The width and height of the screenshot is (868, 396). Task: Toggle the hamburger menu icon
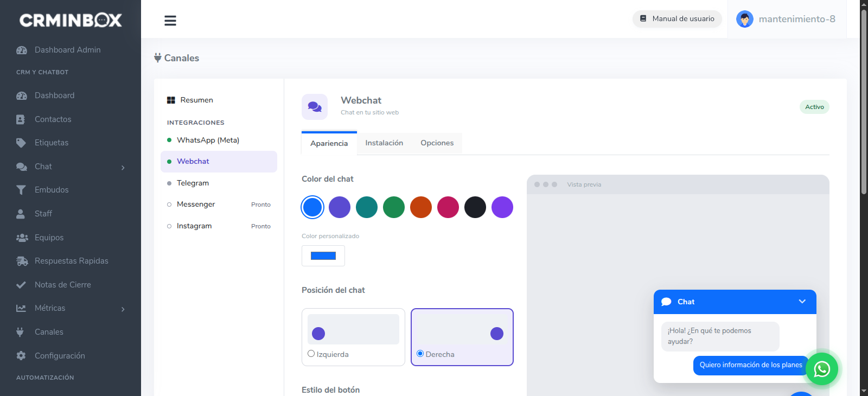[170, 21]
